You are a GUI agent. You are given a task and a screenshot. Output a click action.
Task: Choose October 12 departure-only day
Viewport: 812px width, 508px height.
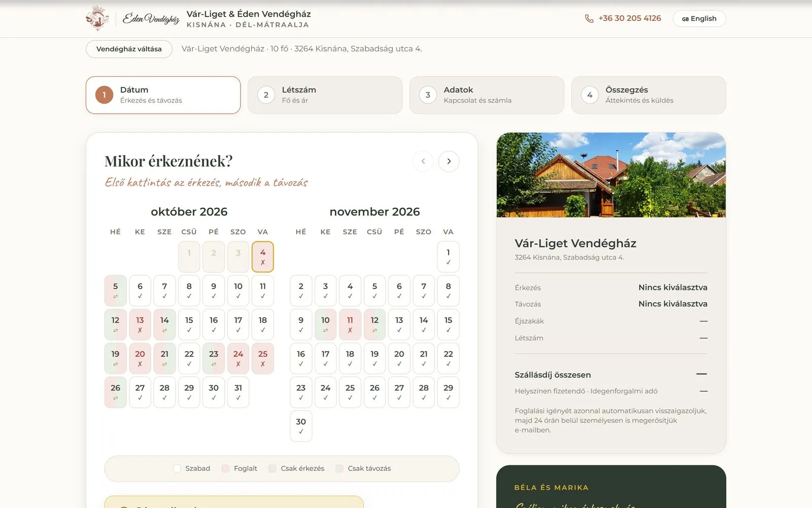115,325
